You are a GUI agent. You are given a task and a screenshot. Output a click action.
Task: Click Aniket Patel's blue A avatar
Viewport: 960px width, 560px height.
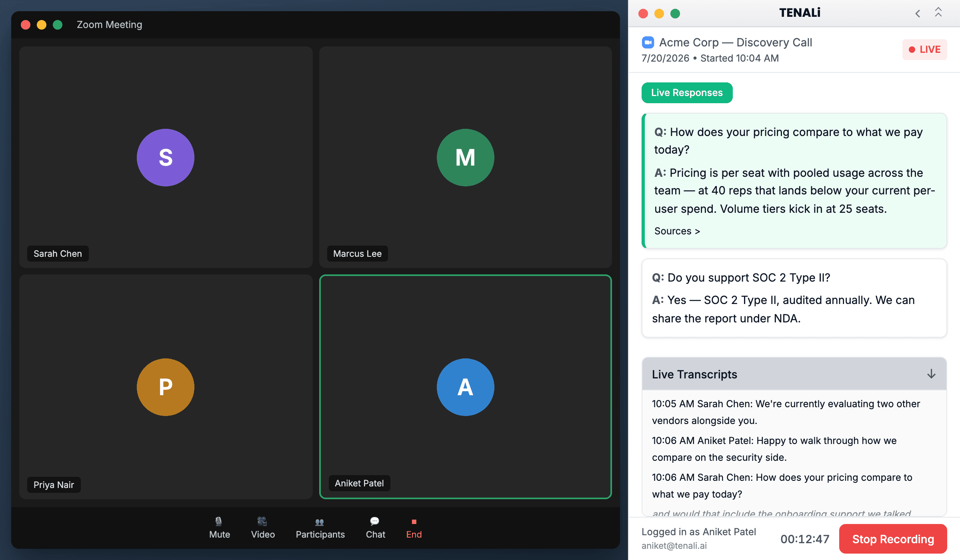click(x=465, y=387)
